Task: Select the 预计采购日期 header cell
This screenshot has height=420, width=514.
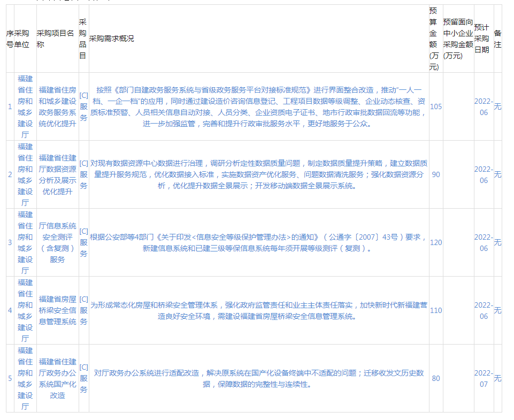Action: 482,39
